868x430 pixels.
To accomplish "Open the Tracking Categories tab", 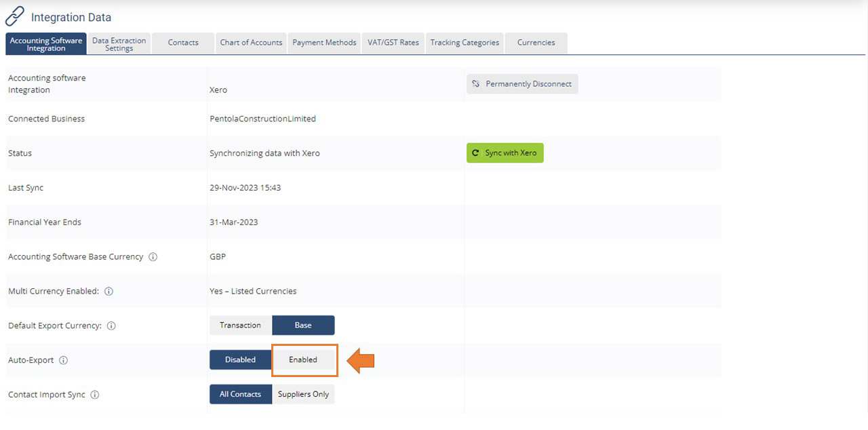I will click(x=465, y=42).
